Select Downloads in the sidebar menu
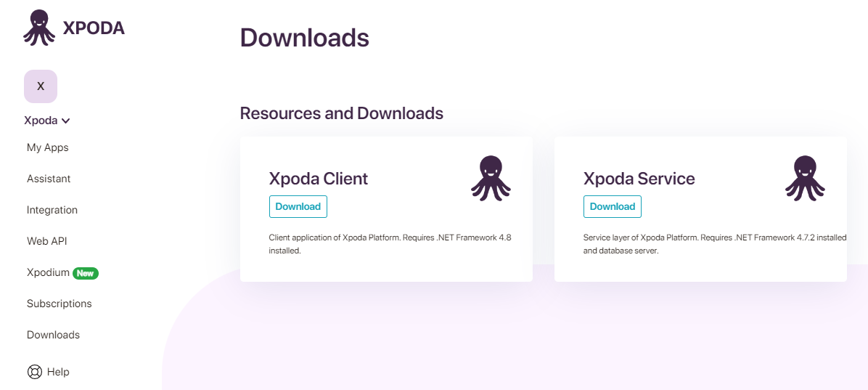 53,335
